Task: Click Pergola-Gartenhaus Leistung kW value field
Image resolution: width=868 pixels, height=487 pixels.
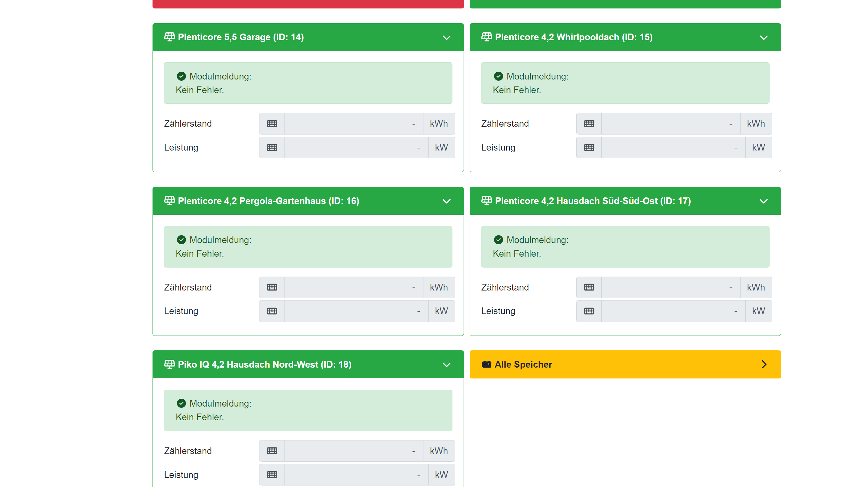Action: 356,311
